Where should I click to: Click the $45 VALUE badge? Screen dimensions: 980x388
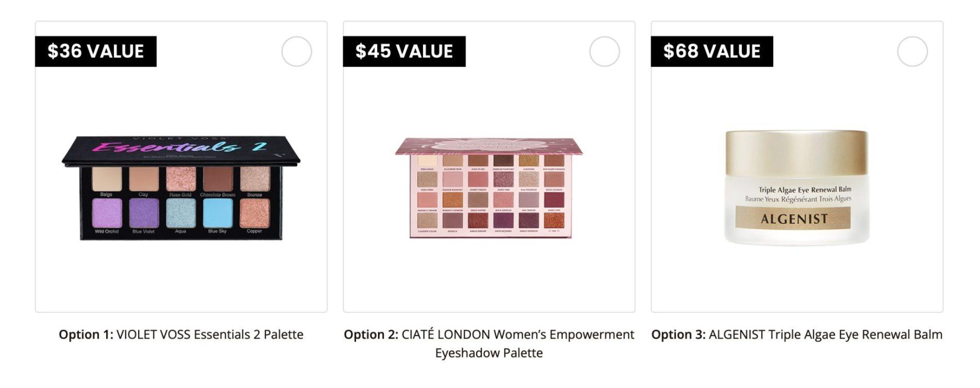404,52
